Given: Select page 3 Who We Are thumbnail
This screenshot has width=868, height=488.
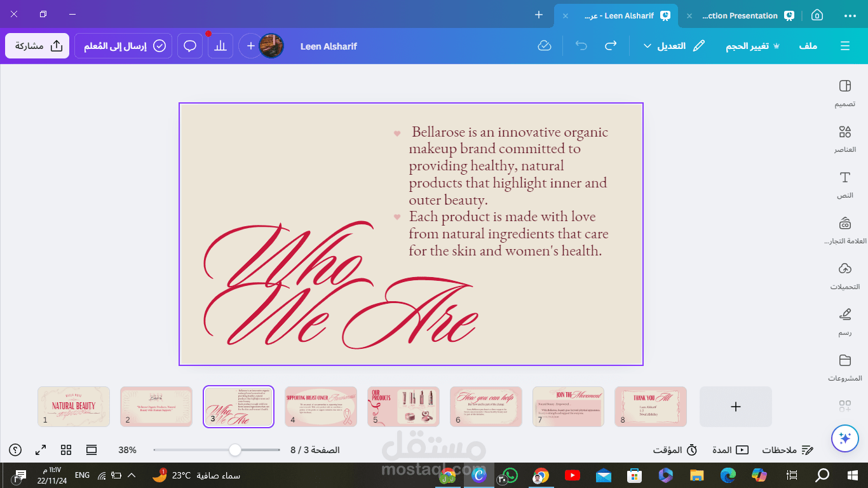Looking at the screenshot, I should [x=238, y=407].
